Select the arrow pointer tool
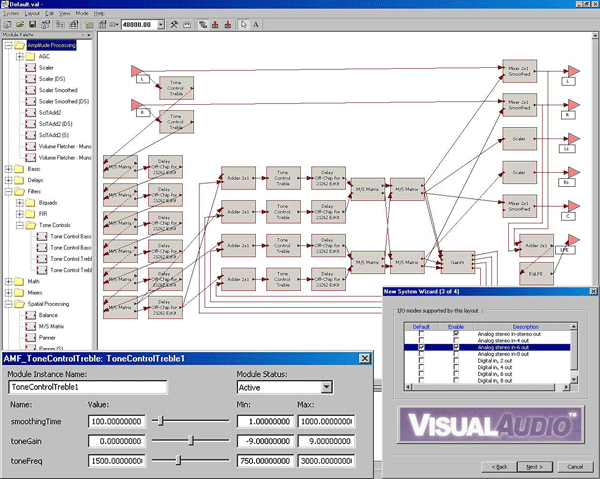The image size is (600, 479). pyautogui.click(x=244, y=25)
